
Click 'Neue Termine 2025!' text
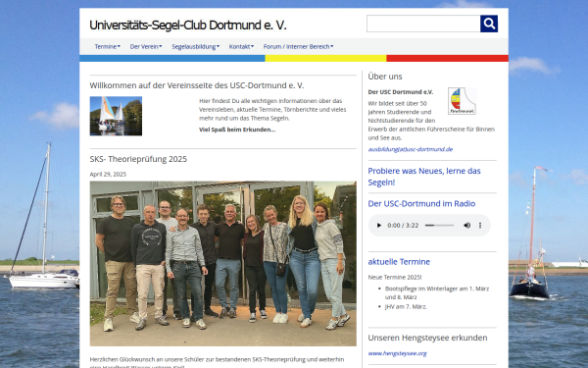[395, 278]
